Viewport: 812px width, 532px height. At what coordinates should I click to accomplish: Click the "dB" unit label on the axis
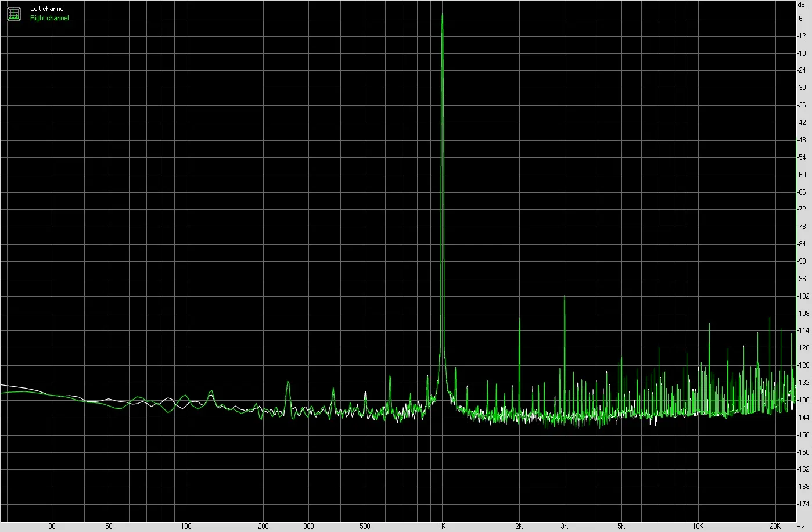point(802,4)
